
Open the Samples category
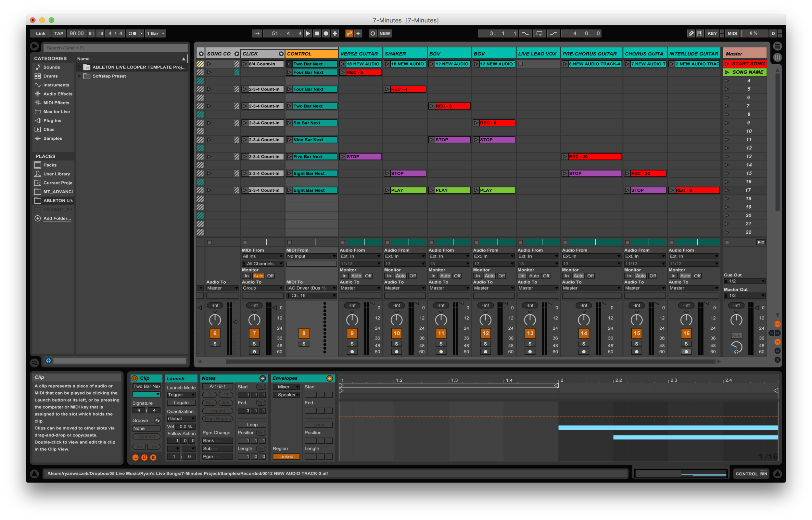(53, 138)
